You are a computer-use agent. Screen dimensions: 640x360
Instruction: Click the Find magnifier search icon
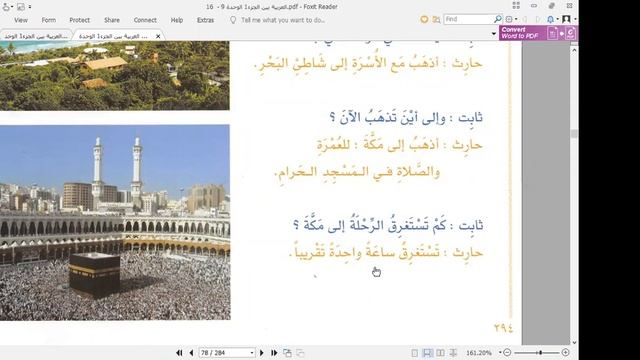(x=498, y=19)
